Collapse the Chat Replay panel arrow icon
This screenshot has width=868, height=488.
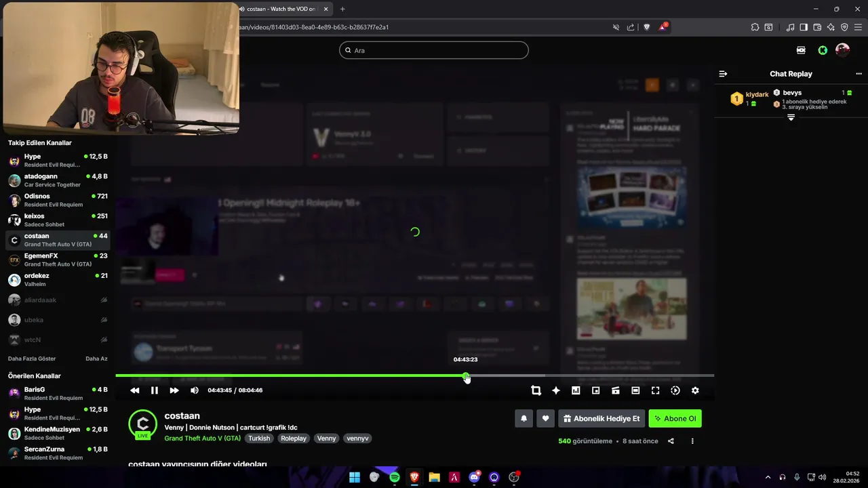723,74
